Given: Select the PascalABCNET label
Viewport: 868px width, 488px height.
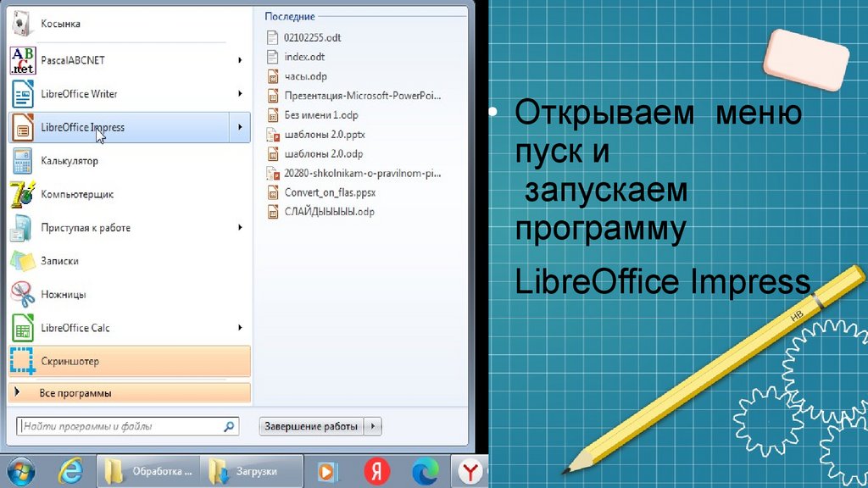Looking at the screenshot, I should click(x=73, y=60).
